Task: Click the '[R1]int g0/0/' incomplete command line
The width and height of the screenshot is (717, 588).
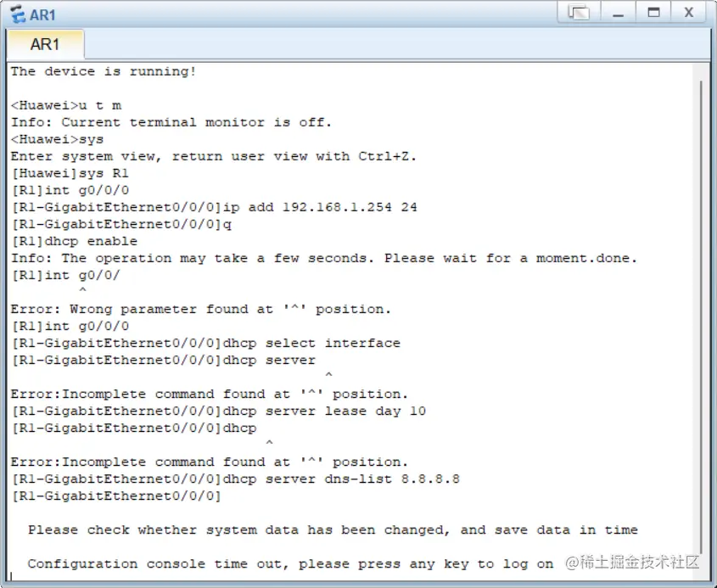Action: point(65,275)
